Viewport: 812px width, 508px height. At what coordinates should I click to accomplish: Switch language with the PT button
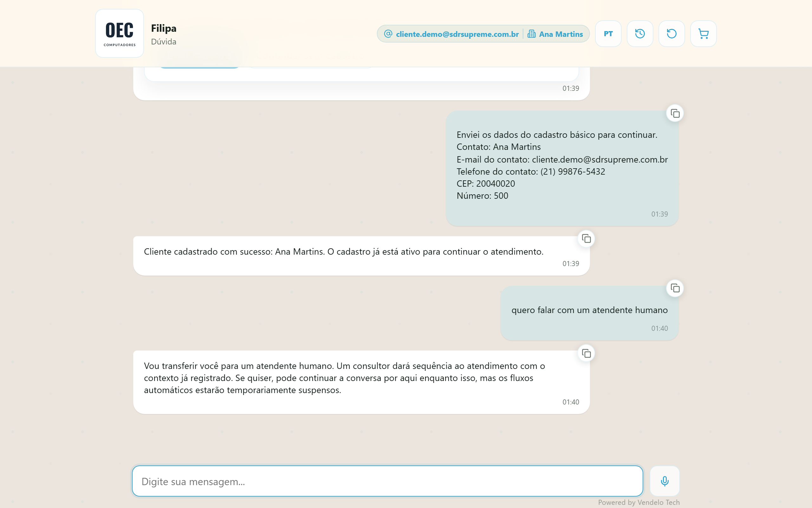click(608, 34)
